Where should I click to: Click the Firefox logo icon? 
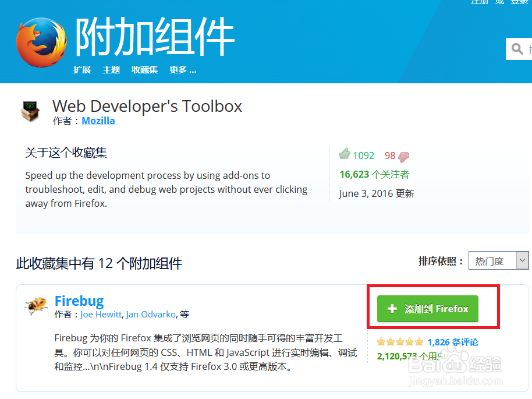pos(41,43)
